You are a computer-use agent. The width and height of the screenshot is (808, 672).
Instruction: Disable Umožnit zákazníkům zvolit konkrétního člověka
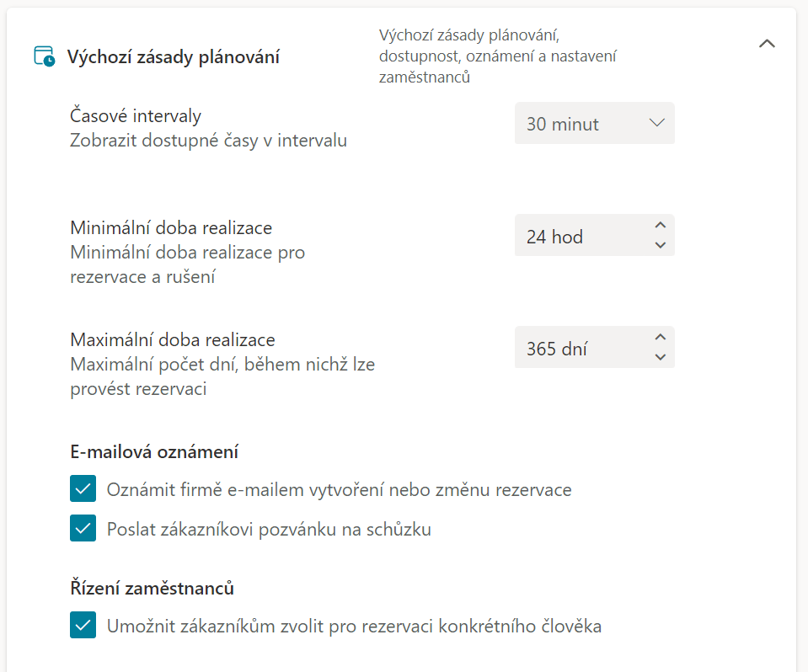point(83,626)
